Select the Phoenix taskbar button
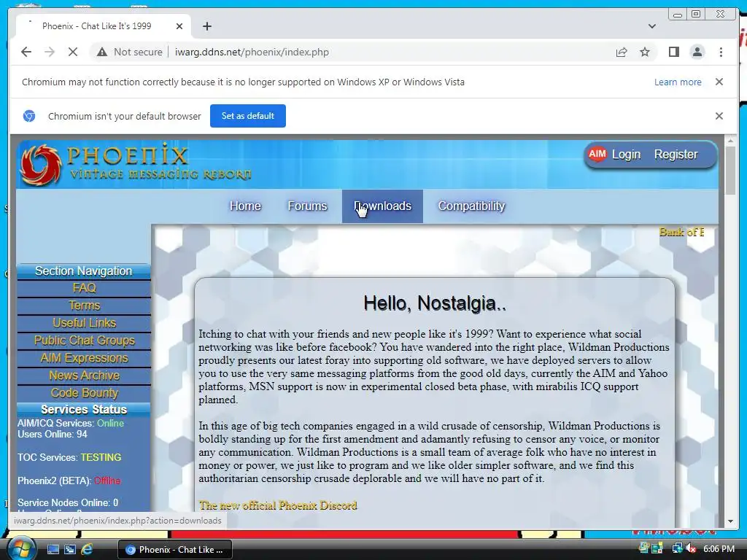The width and height of the screenshot is (747, 560). point(174,550)
